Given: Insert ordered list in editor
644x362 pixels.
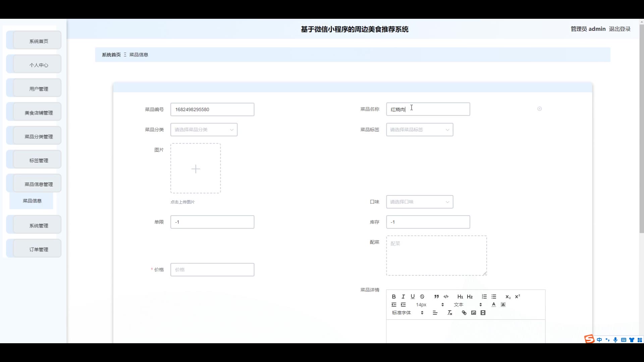Looking at the screenshot, I should (x=484, y=297).
